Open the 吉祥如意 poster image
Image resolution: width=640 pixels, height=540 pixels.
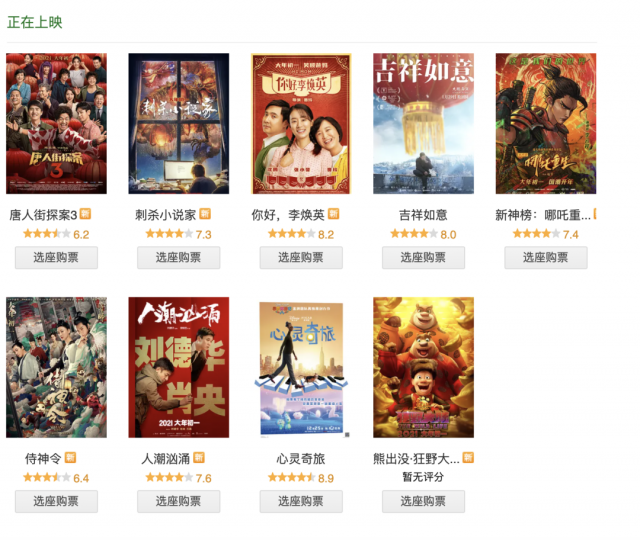pyautogui.click(x=423, y=123)
